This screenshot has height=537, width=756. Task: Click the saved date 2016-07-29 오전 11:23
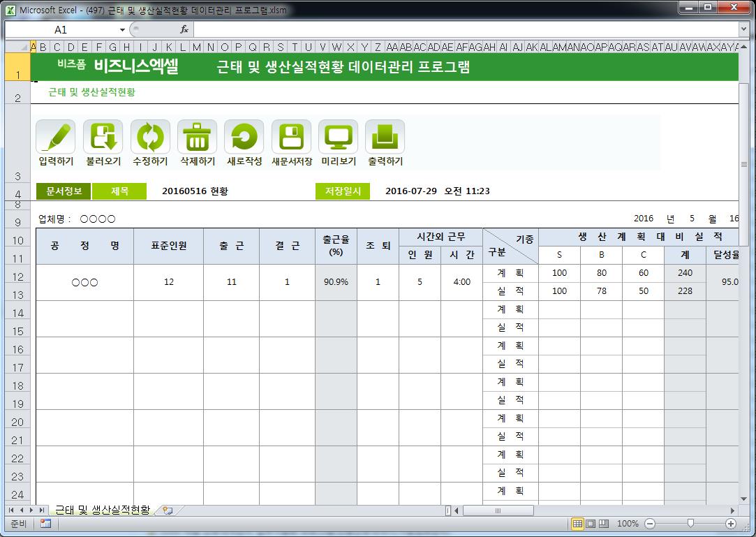(x=437, y=191)
